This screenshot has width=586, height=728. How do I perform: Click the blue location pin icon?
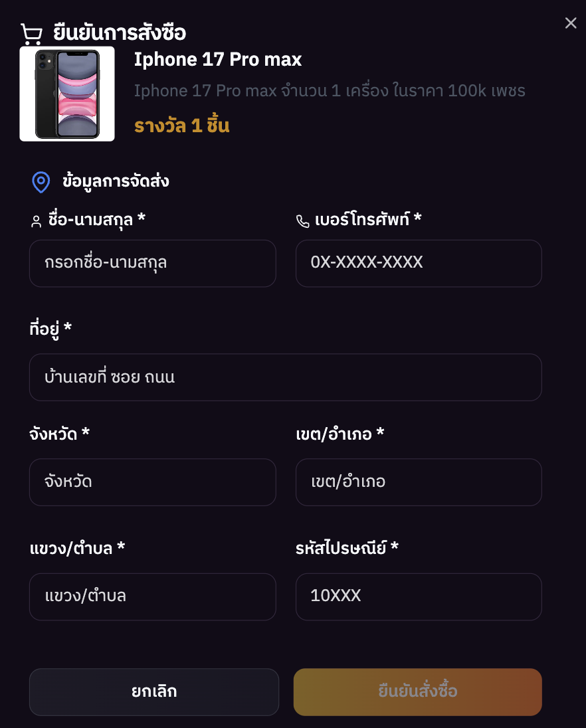click(x=41, y=181)
